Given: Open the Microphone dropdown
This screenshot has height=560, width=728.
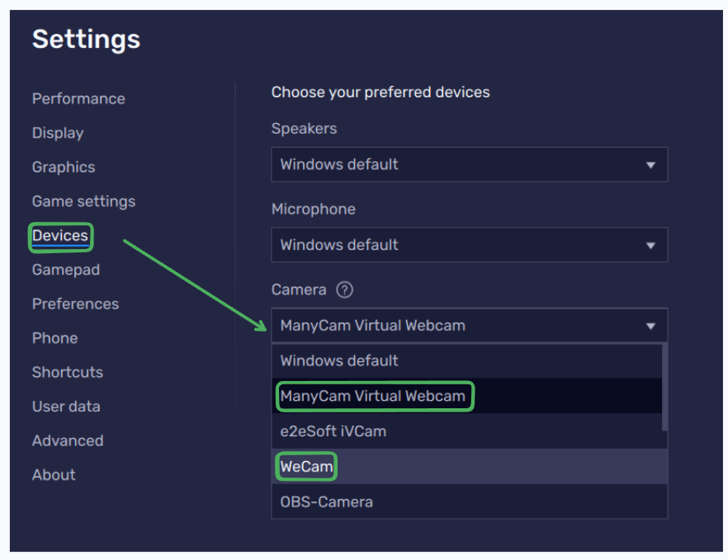Looking at the screenshot, I should point(469,245).
